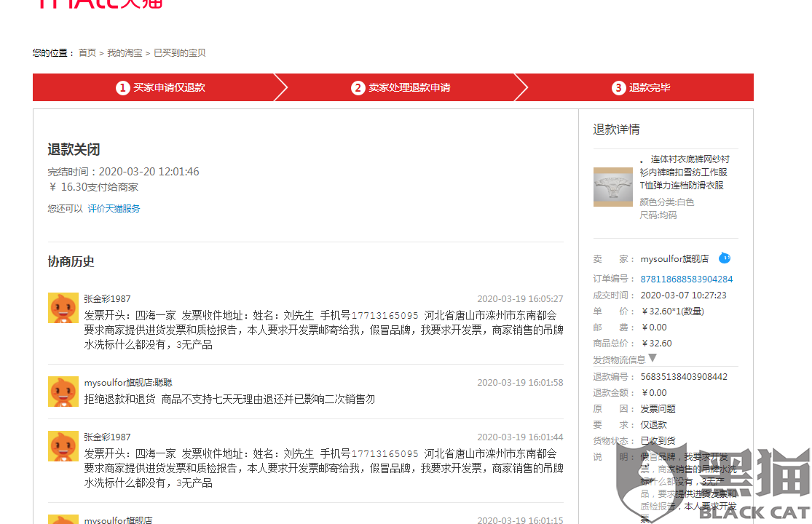Click the 评价天猫服务 link
Viewport: 812px width, 524px height.
click(114, 207)
